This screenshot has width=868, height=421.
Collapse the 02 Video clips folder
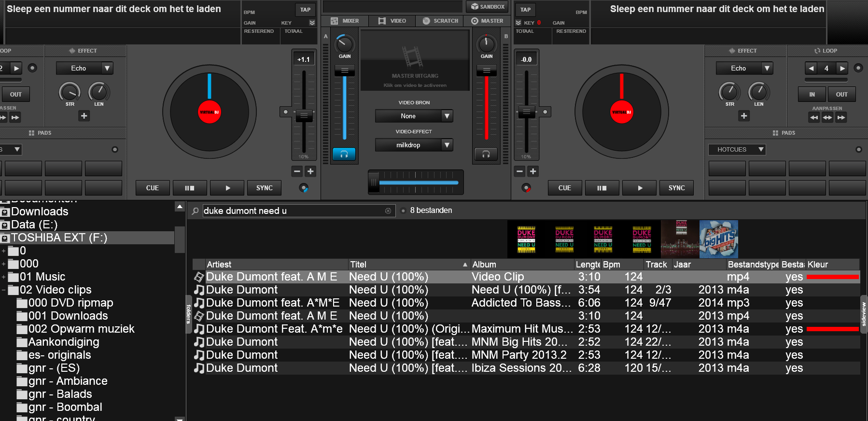[4, 290]
